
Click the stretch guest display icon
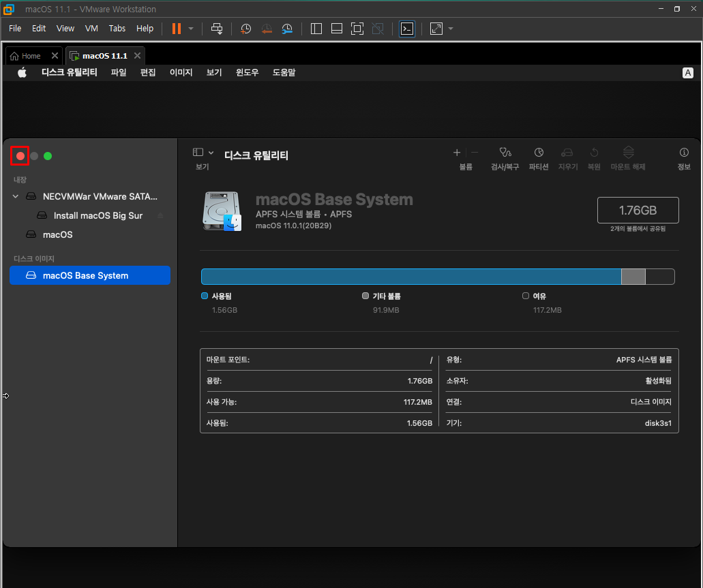[x=436, y=29]
